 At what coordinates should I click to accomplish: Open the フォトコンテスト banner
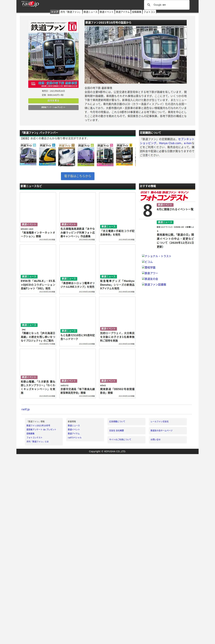pos(164,196)
